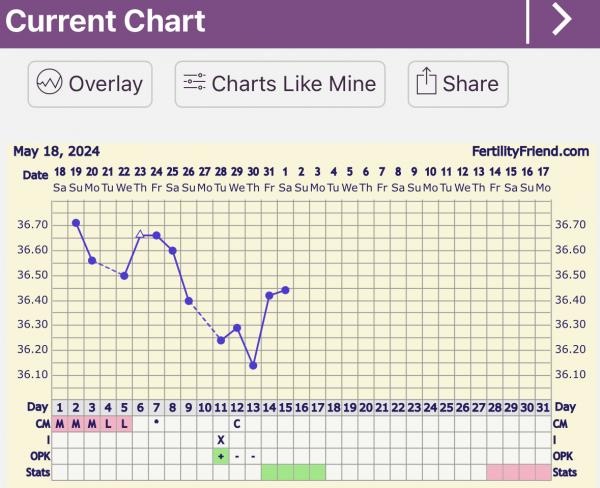Open Charts Like Mine
This screenshot has height=488, width=600.
coord(280,84)
